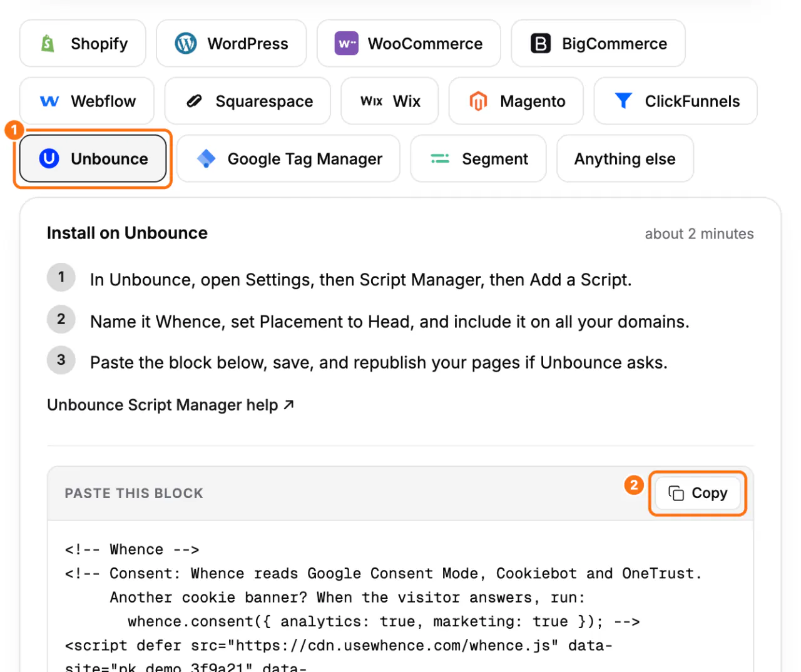Click the script defer src code line
Image resolution: width=801 pixels, height=672 pixels.
coord(339,646)
